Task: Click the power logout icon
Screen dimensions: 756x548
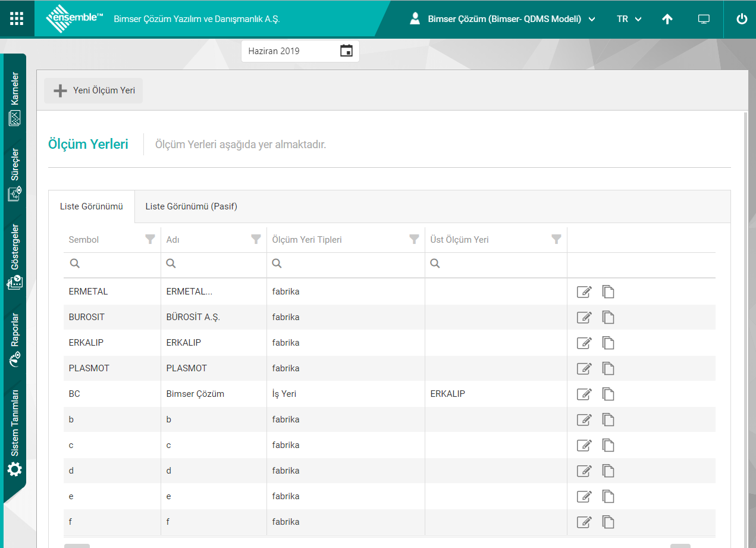Action: [x=741, y=19]
